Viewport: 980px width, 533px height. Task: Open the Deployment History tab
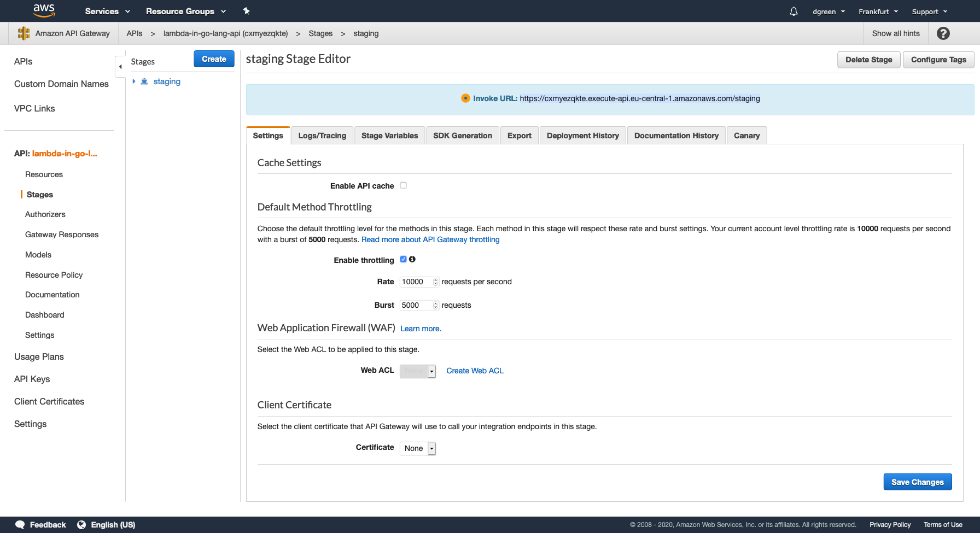[x=583, y=136]
